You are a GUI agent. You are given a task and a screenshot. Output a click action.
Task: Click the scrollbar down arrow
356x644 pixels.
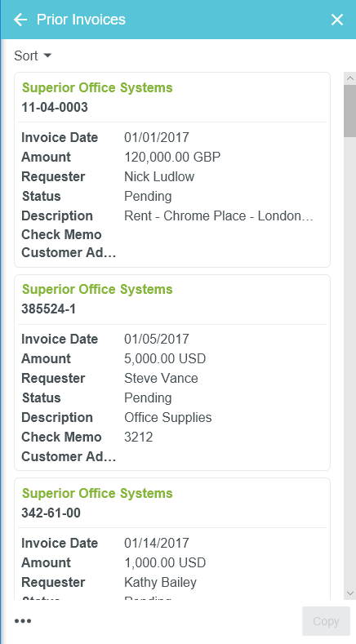[x=350, y=593]
